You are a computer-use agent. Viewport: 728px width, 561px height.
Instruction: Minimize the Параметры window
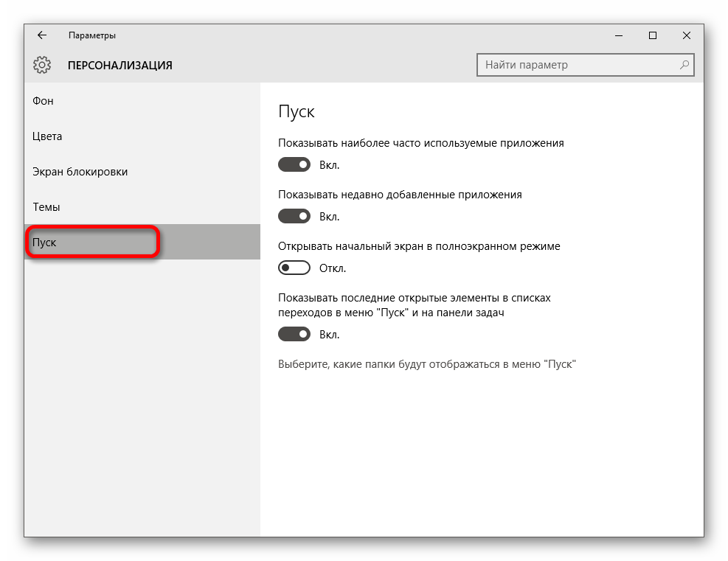pyautogui.click(x=618, y=35)
